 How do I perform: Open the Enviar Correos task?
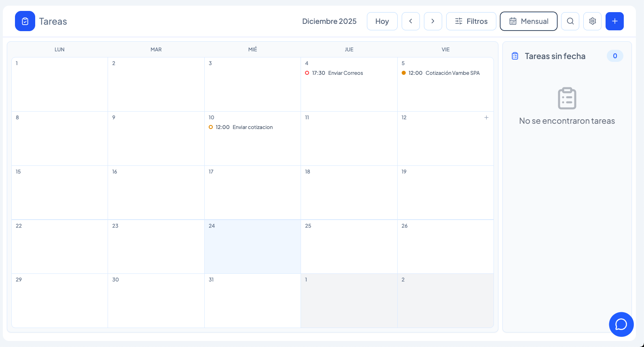(345, 73)
